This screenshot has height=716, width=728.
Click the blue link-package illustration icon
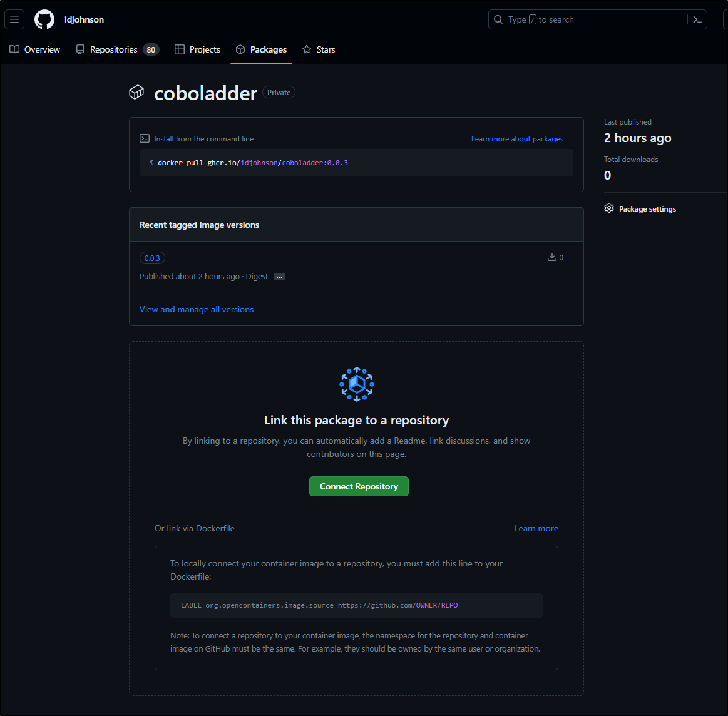pyautogui.click(x=357, y=384)
